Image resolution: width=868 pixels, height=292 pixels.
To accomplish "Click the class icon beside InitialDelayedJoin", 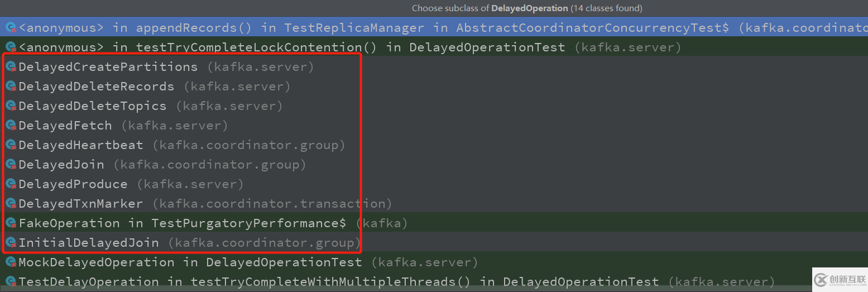I will pos(11,242).
